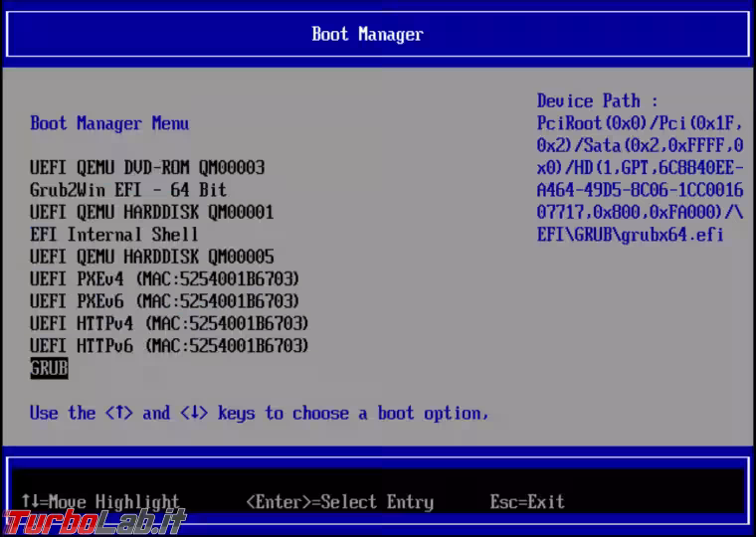Open the EFI Internal Shell entry
This screenshot has width=756, height=537.
pyautogui.click(x=114, y=235)
